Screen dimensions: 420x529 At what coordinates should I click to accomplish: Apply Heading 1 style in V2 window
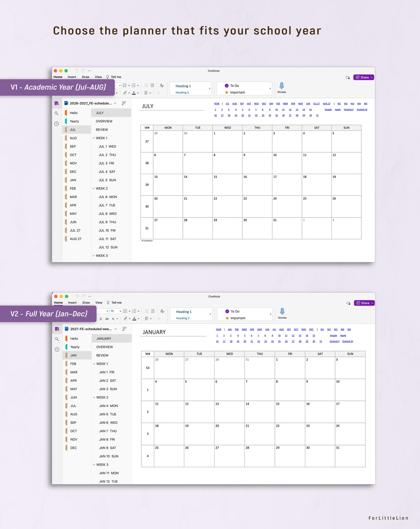(x=184, y=312)
